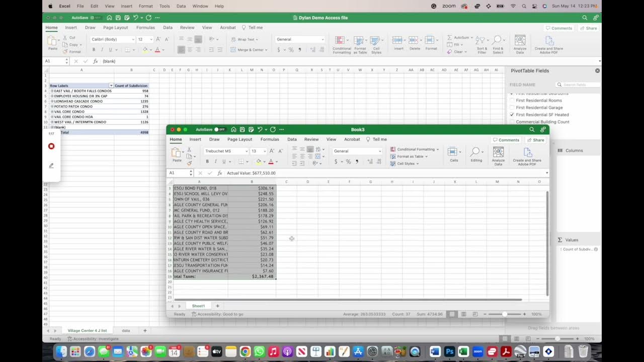Expand LIONSHEAD CASCADE CONDO row

tap(52, 101)
